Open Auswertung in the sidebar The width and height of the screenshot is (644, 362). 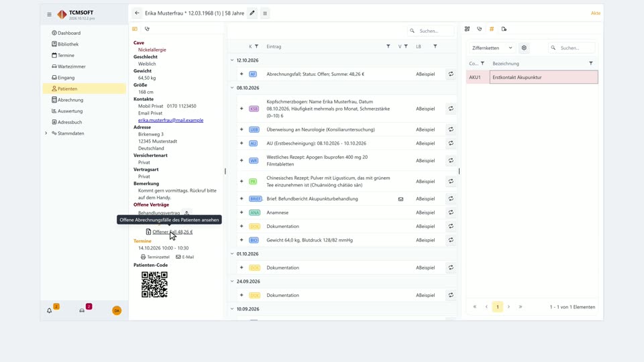pos(85,111)
